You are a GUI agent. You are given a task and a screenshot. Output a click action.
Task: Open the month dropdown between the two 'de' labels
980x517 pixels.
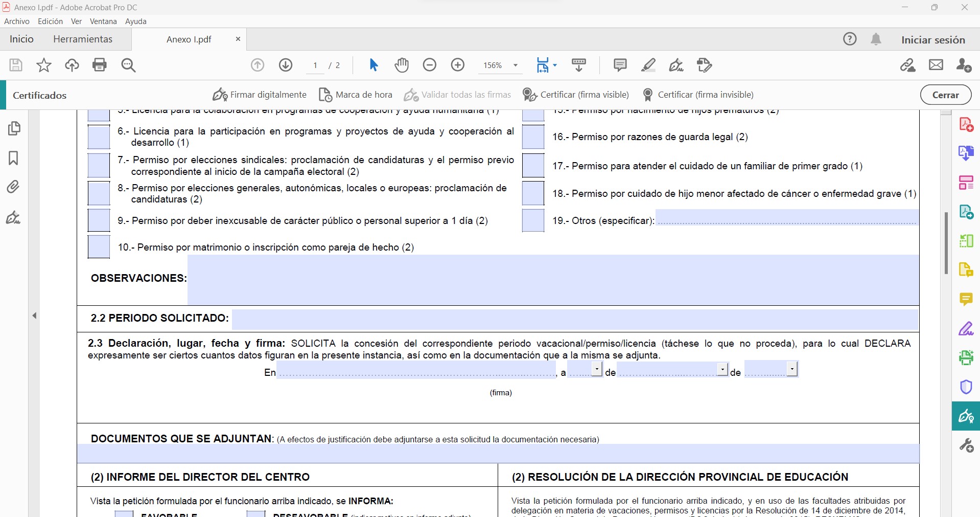tap(722, 369)
